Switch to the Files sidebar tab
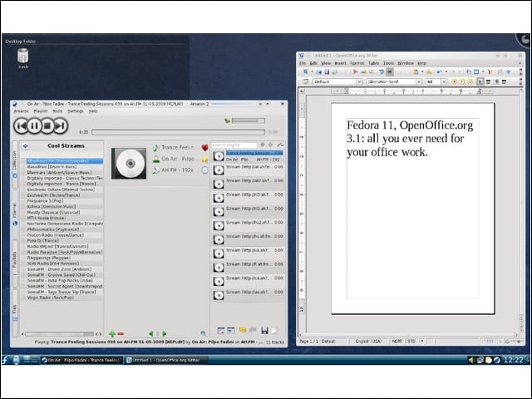Viewport: 532px width, 399px height. [x=15, y=313]
